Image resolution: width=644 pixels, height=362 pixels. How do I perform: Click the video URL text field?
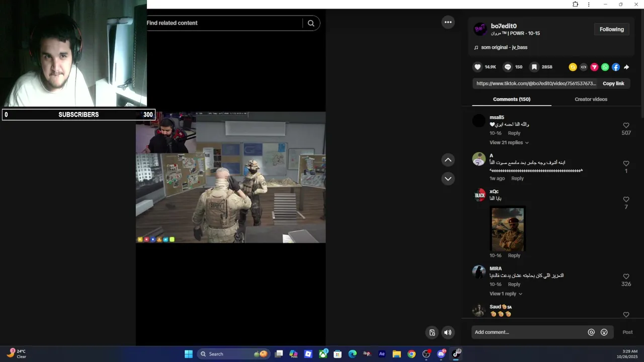point(535,83)
